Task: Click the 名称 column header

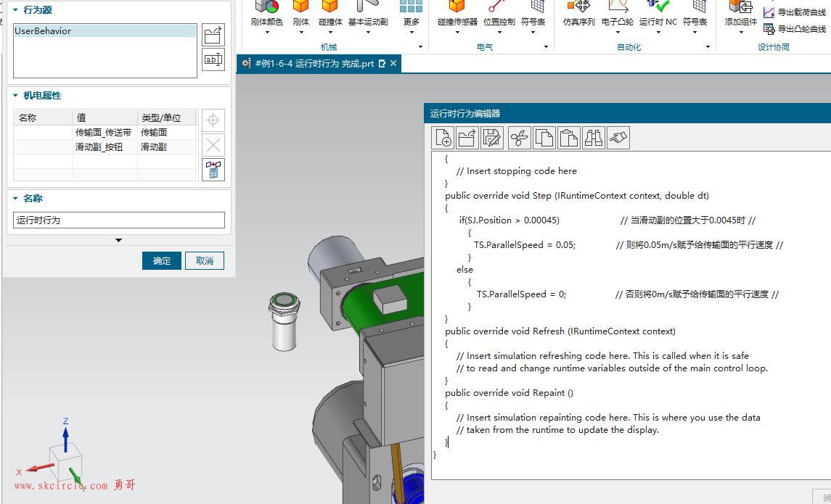Action: tap(42, 117)
